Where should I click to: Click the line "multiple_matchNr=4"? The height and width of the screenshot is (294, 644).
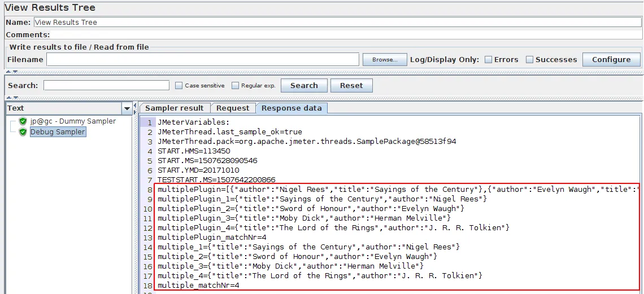coord(198,285)
